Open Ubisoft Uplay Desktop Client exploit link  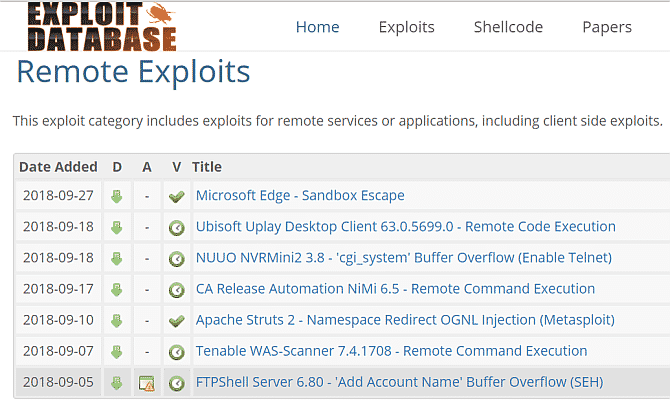pos(406,226)
